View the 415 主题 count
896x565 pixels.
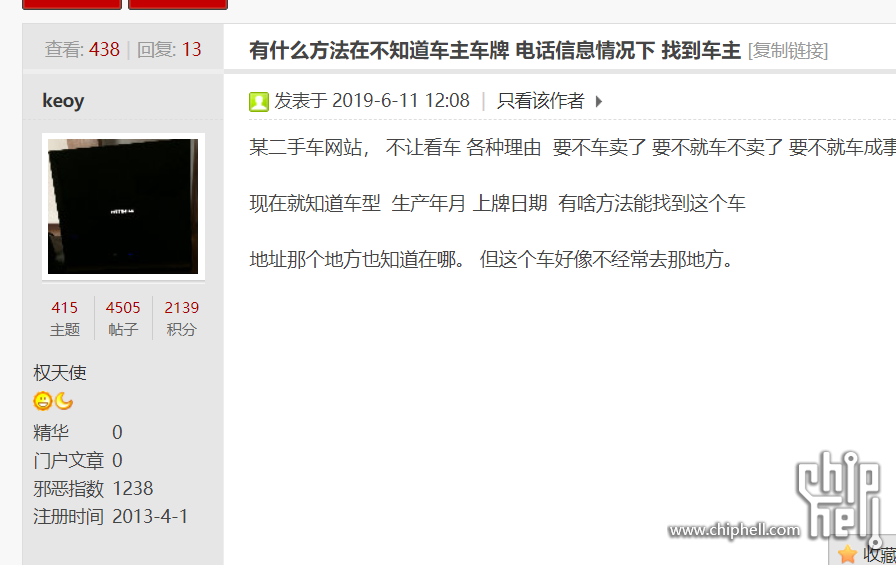tap(65, 318)
